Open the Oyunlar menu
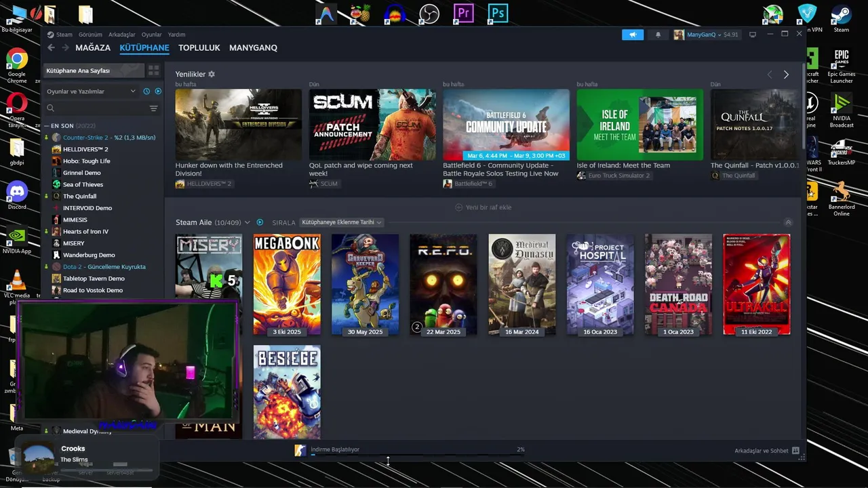This screenshot has width=868, height=488. [x=151, y=35]
